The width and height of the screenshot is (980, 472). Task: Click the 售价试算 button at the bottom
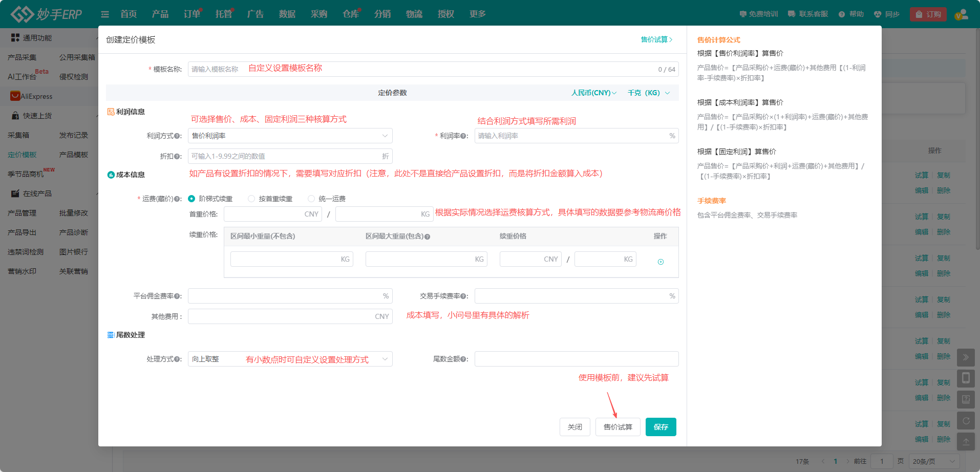617,426
